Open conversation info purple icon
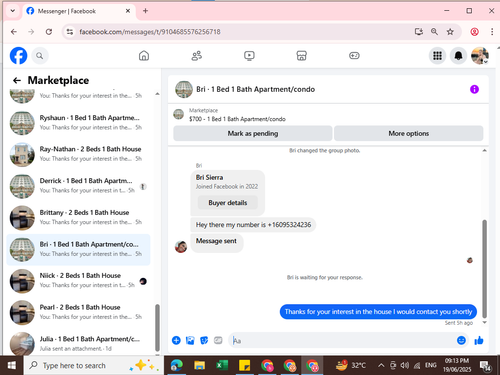The height and width of the screenshot is (375, 500). pyautogui.click(x=474, y=89)
